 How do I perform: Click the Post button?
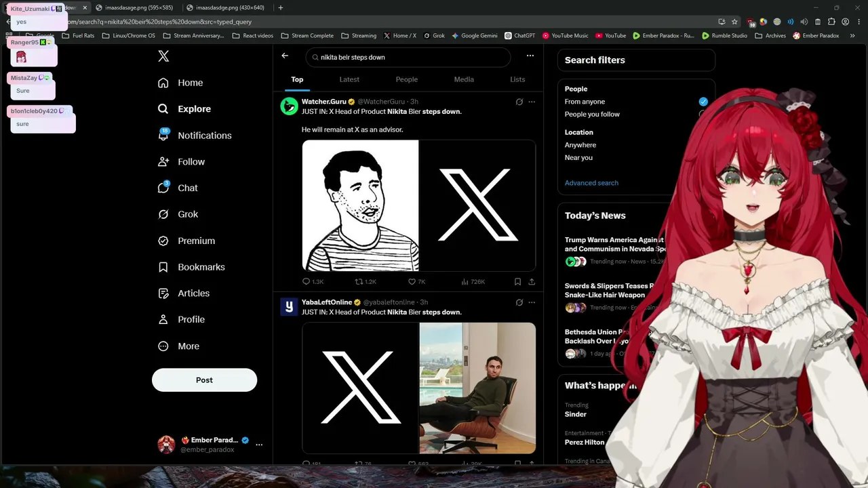204,380
